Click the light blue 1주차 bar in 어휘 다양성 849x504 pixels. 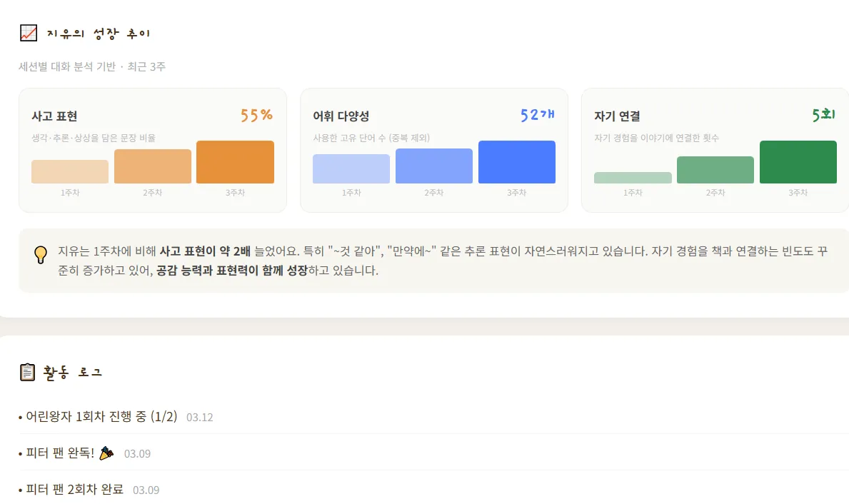351,169
